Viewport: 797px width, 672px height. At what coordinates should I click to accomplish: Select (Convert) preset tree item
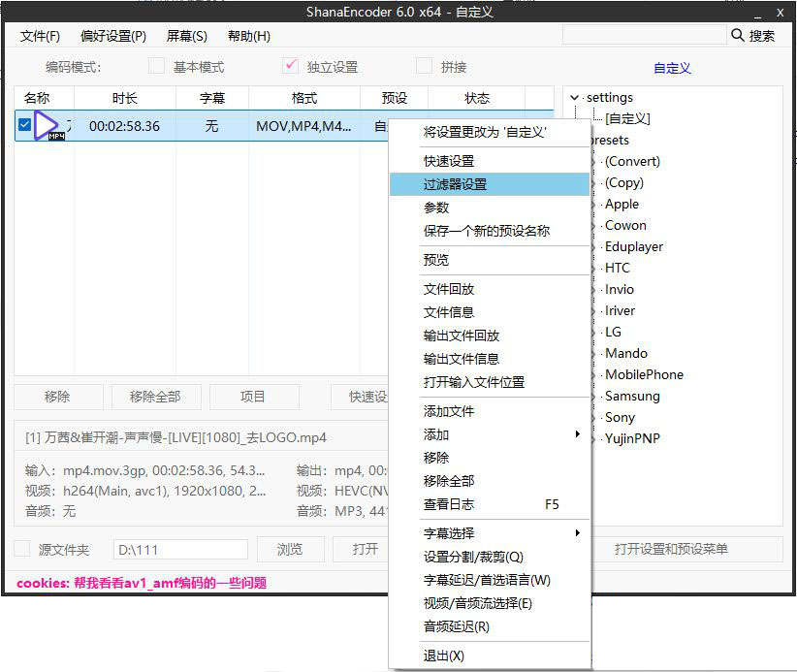pos(632,161)
